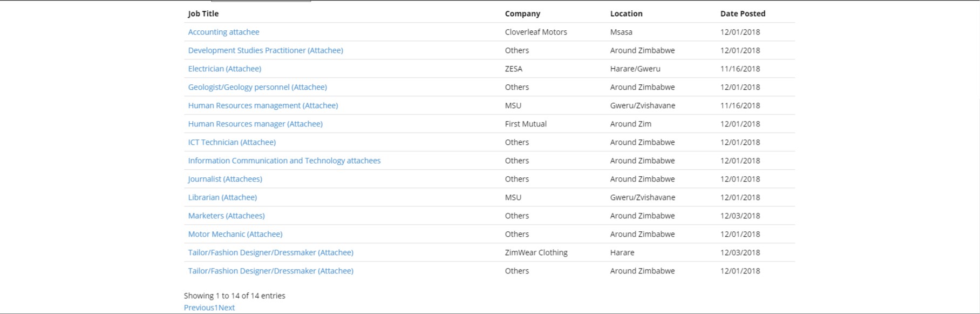
Task: Open the last Tailor/Fashion Designer/Dressmaker listing
Action: (270, 271)
